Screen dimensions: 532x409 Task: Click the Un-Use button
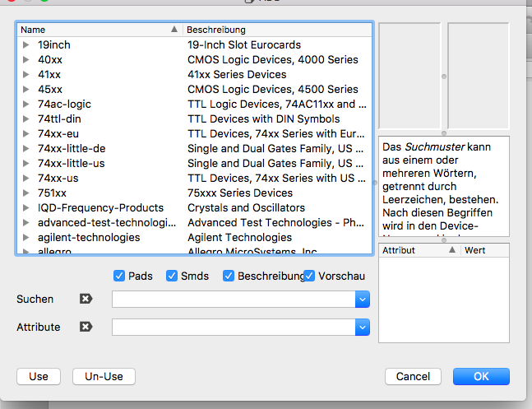(104, 376)
